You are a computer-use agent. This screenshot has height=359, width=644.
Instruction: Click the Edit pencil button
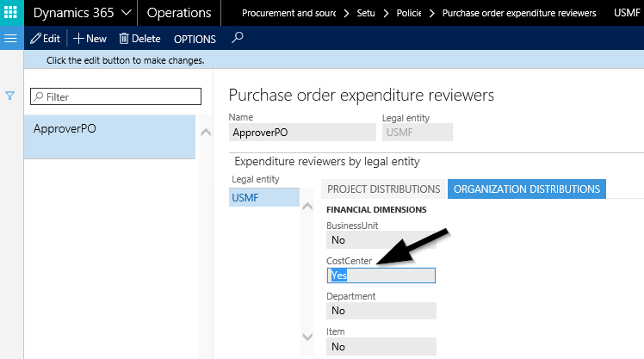click(45, 39)
